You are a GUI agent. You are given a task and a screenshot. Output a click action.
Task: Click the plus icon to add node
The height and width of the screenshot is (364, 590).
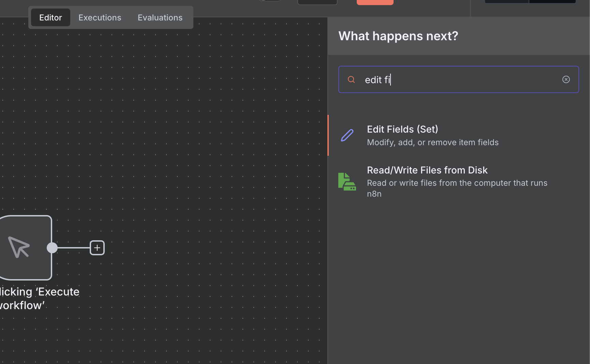(97, 248)
